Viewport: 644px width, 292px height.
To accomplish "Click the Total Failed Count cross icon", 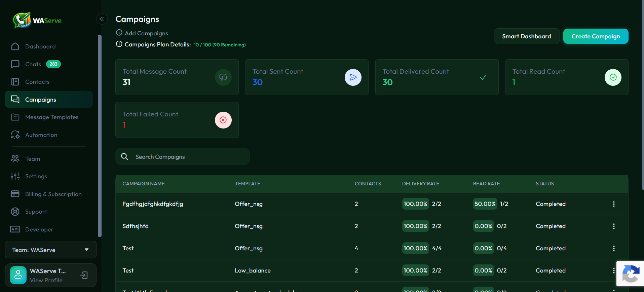I will pyautogui.click(x=223, y=120).
